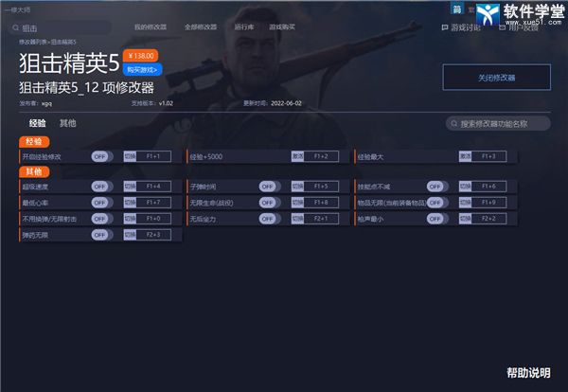Screen dimensions: 568x392
Task: Click the orange 其他 section header
Action: (x=34, y=171)
